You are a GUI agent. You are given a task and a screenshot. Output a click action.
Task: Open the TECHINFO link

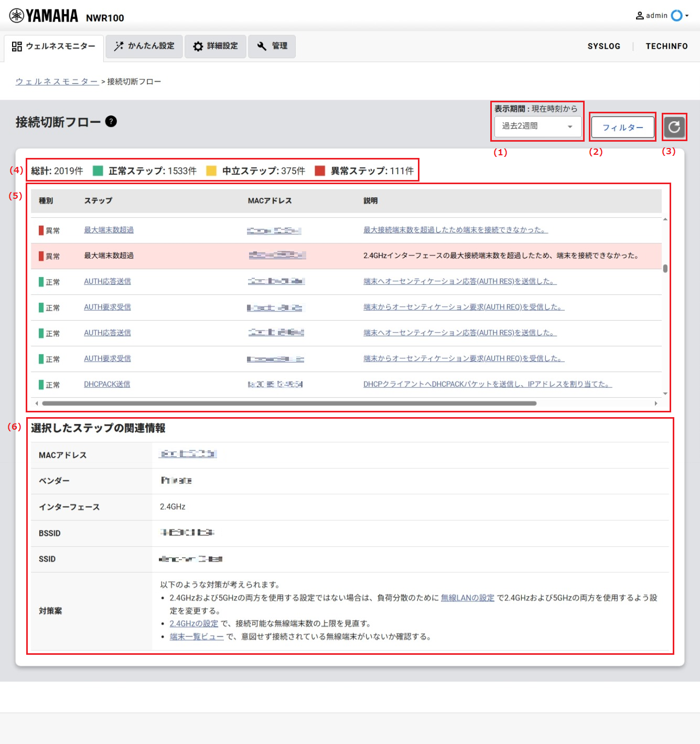coord(666,46)
